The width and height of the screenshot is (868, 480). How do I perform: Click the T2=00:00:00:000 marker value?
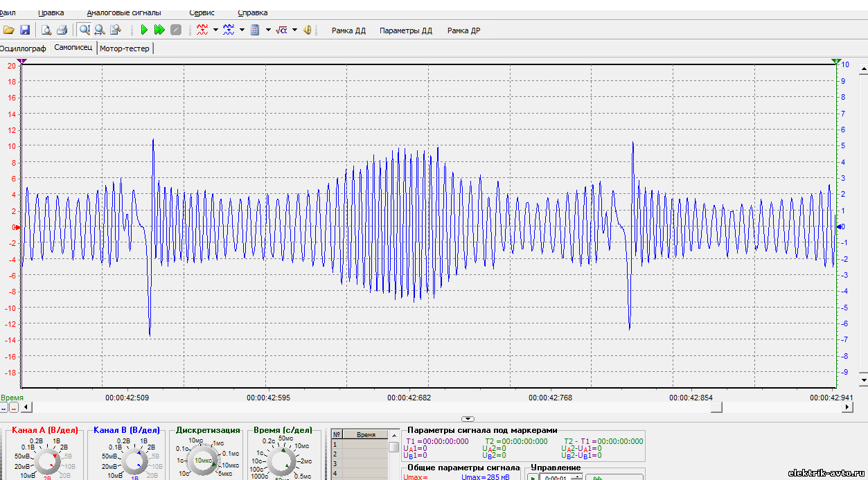[x=516, y=441]
